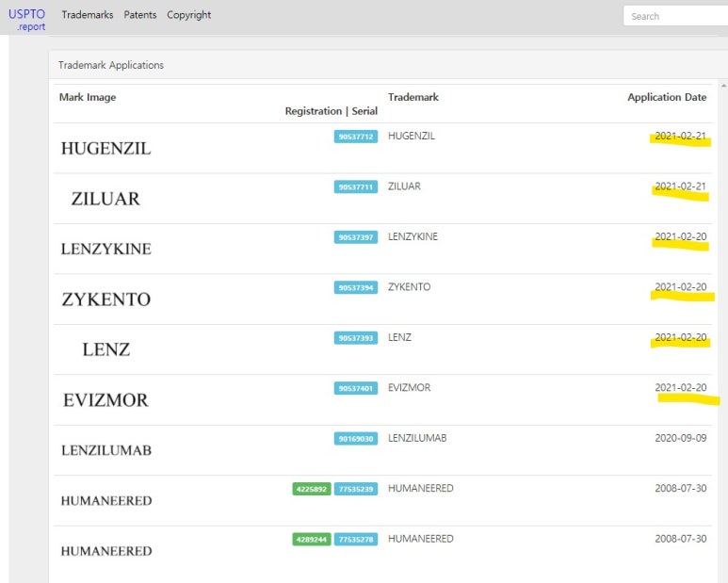Click the table scrollbar up arrow
The width and height of the screenshot is (728, 583).
(x=723, y=86)
